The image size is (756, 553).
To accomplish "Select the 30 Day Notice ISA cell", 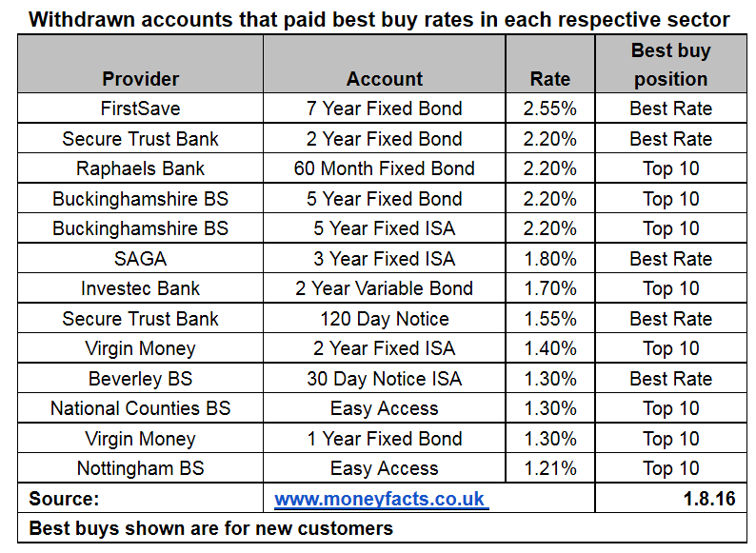I will [384, 379].
